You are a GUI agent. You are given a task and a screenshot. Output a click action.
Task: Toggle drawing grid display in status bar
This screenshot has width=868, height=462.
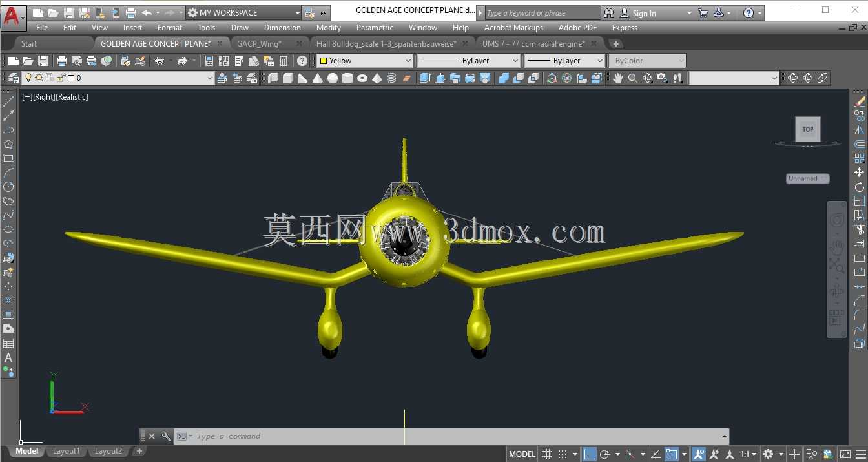tap(546, 454)
